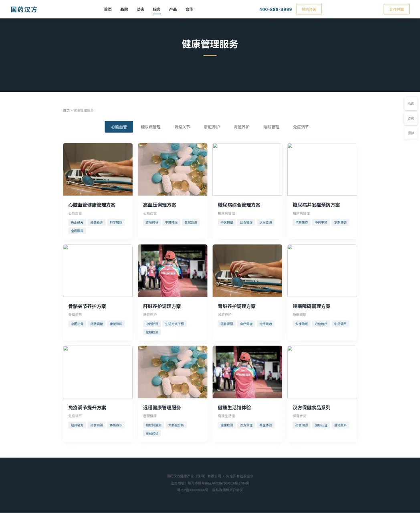Screen dimensions: 420x513
Task: Switch to the 糖尿病管理 tab
Action: coord(151,127)
